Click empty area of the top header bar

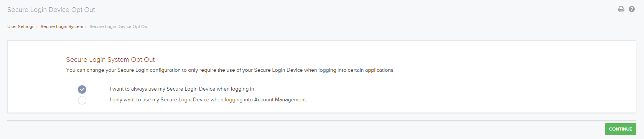[x=345, y=10]
